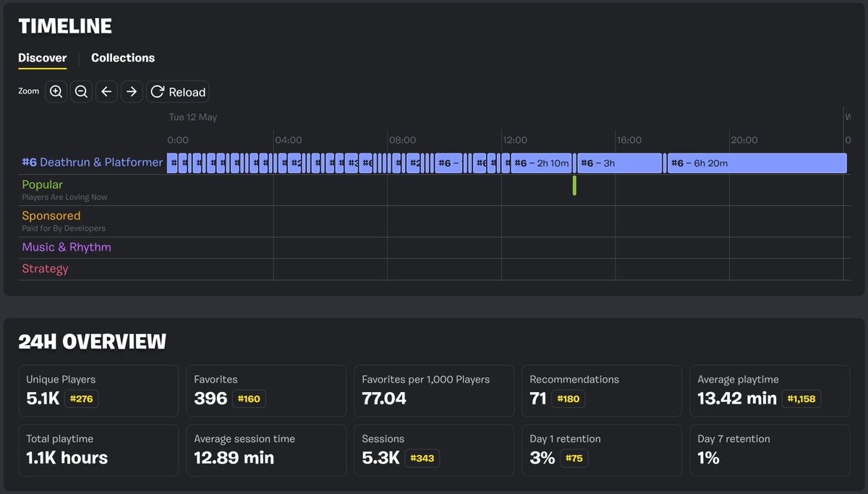Click the '12.89 min' average session value
This screenshot has height=494, width=868.
[x=234, y=458]
